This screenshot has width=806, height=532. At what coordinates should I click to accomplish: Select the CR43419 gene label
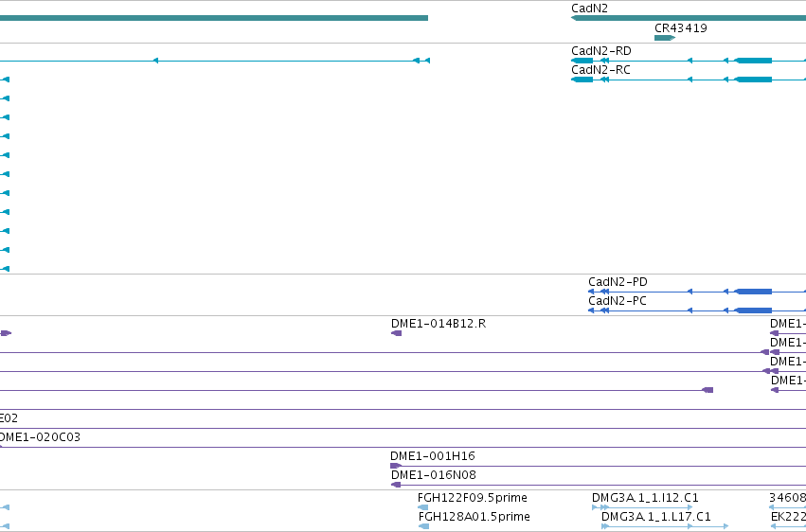[x=681, y=27]
